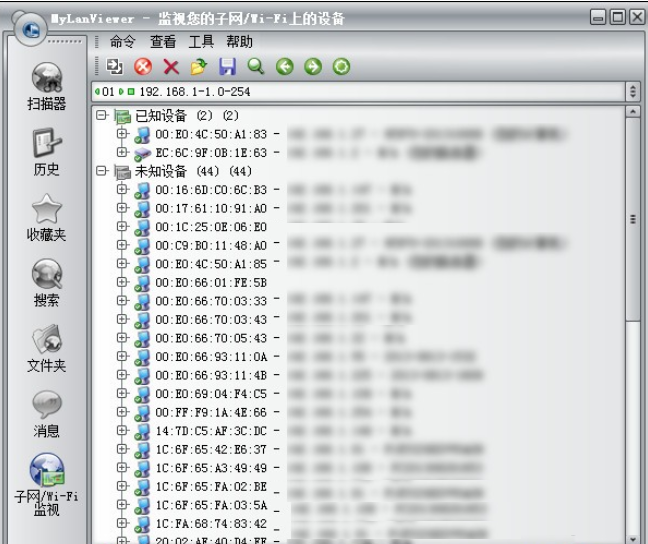Open the 子网/Wi-Fi 监视 panel
Image resolution: width=648 pixels, height=544 pixels.
click(47, 484)
